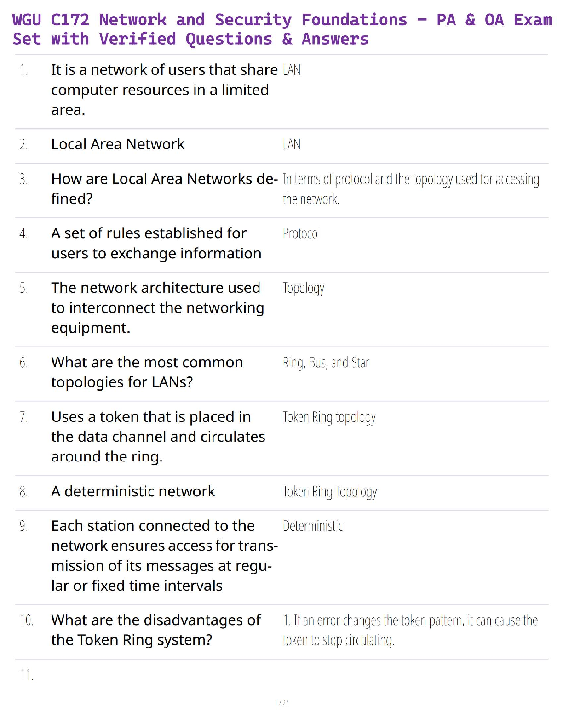The width and height of the screenshot is (563, 728).
Task: Click the "Protocol" answer text
Action: [301, 233]
